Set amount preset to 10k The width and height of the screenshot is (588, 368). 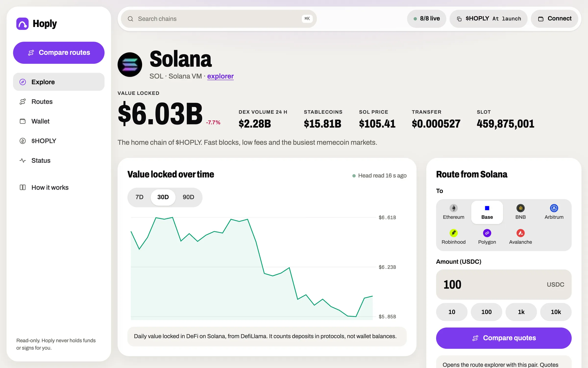coord(556,312)
